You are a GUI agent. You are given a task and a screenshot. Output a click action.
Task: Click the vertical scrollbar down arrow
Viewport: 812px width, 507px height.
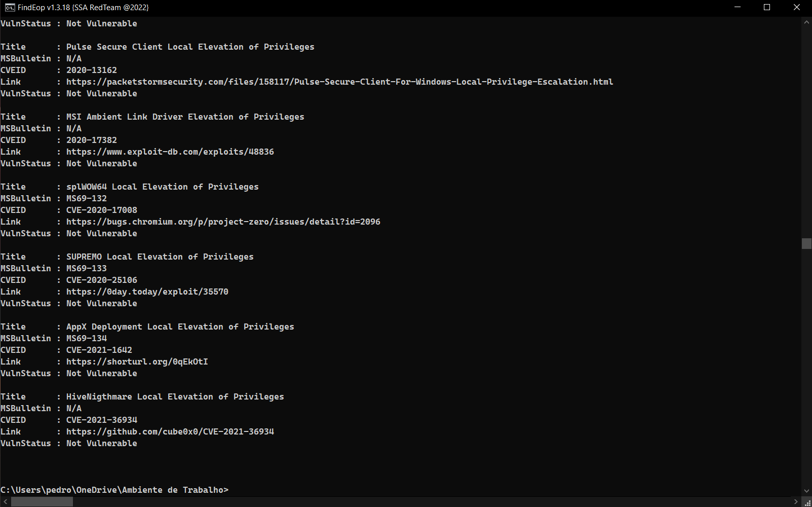(806, 490)
